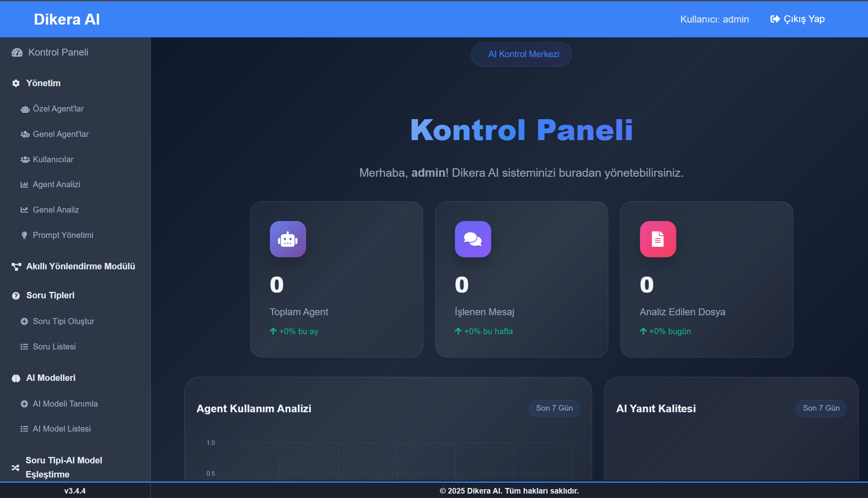Open the Son 7 Gün filter on AI Yanıt Kalitesi
The image size is (868, 498).
tap(821, 408)
